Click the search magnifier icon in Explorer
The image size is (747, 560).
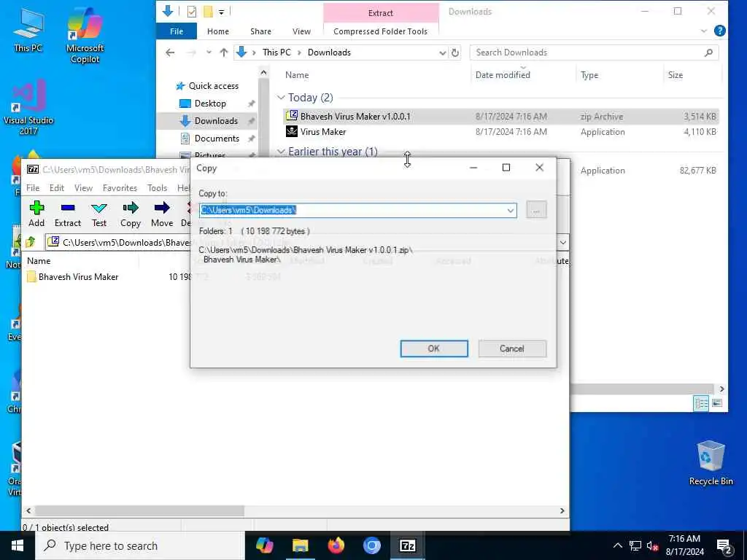708,52
